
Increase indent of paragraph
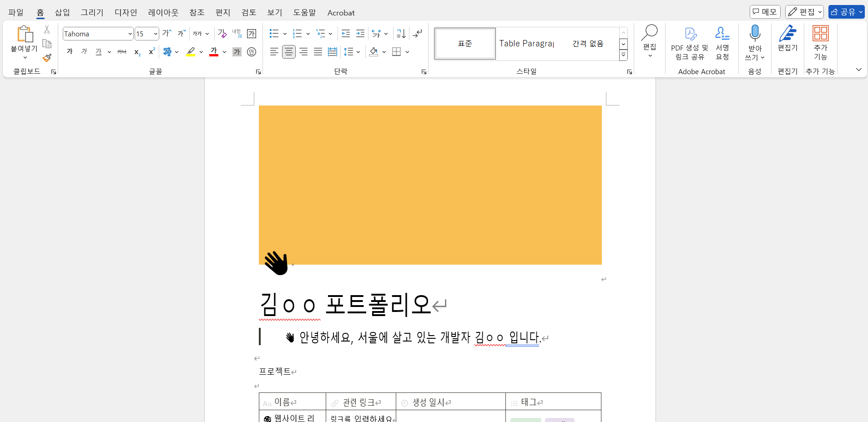point(360,33)
